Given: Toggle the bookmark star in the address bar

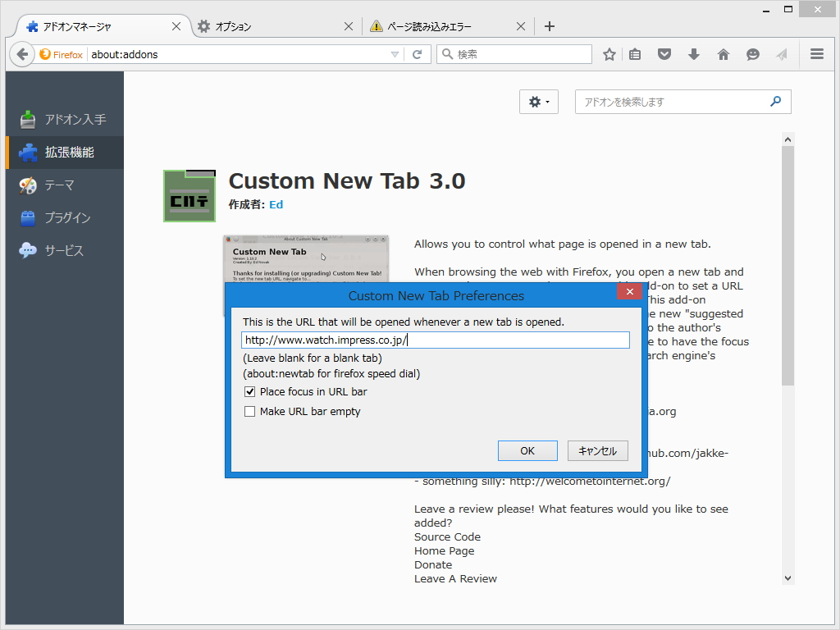Looking at the screenshot, I should pos(609,54).
